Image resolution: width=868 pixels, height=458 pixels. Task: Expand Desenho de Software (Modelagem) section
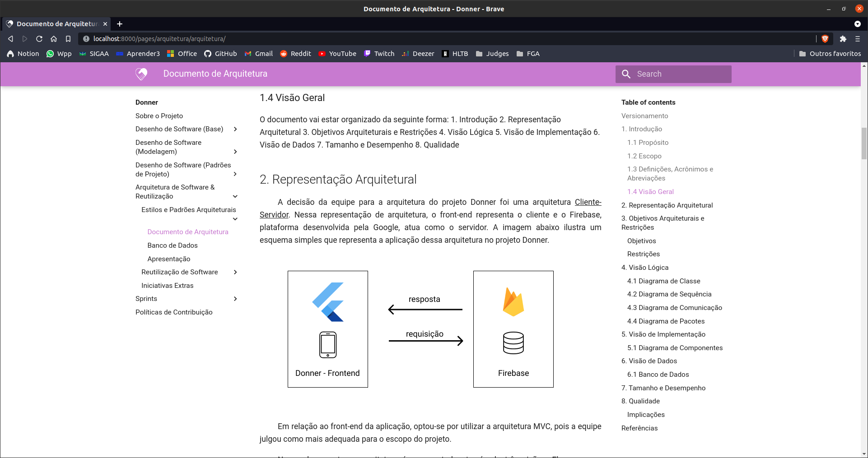[235, 152]
